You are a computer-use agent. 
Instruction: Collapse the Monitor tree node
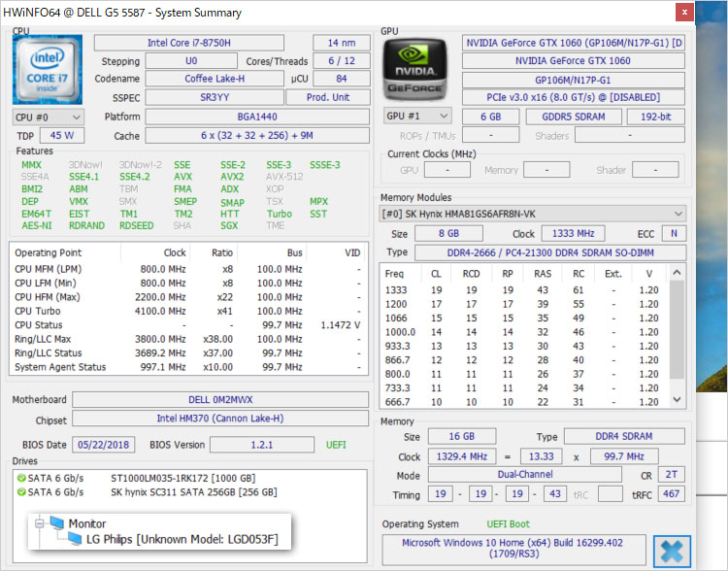click(x=40, y=523)
